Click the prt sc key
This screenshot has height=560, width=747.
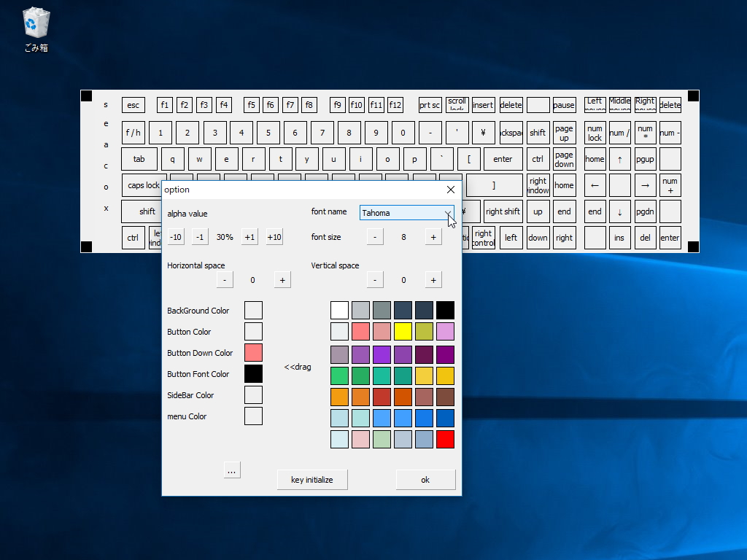click(430, 105)
